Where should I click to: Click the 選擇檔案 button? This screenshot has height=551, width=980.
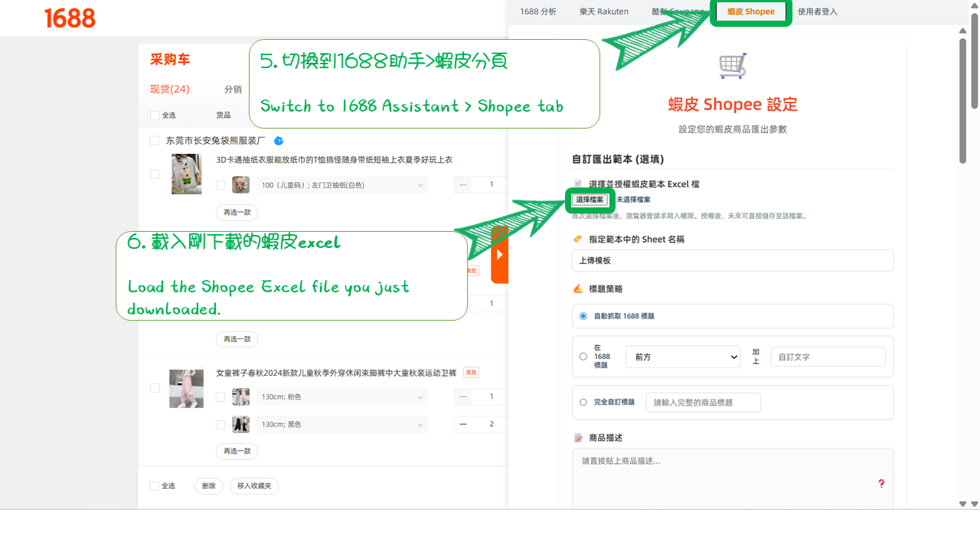coord(590,200)
